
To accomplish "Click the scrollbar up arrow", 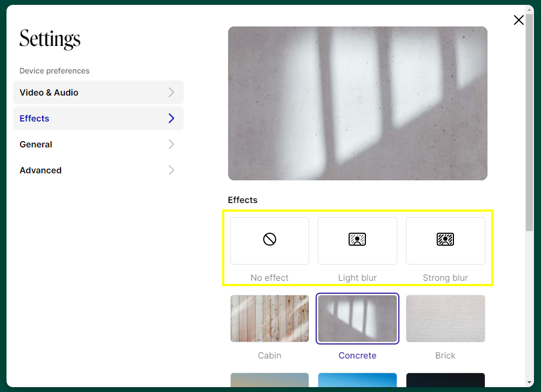I will coord(529,10).
